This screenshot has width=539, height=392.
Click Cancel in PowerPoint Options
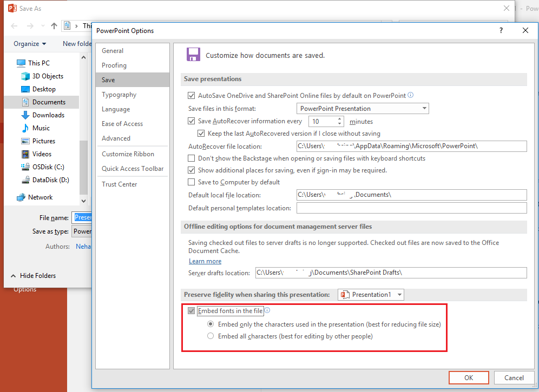[514, 377]
